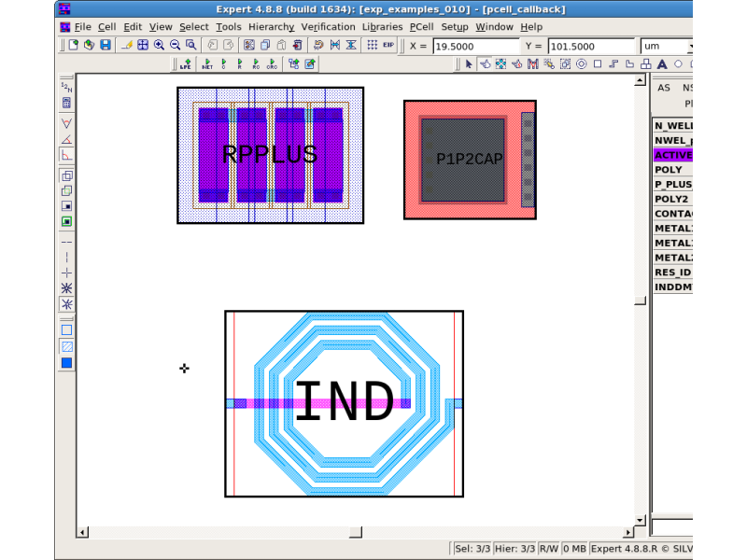Open the Hierarchy menu

[x=271, y=27]
